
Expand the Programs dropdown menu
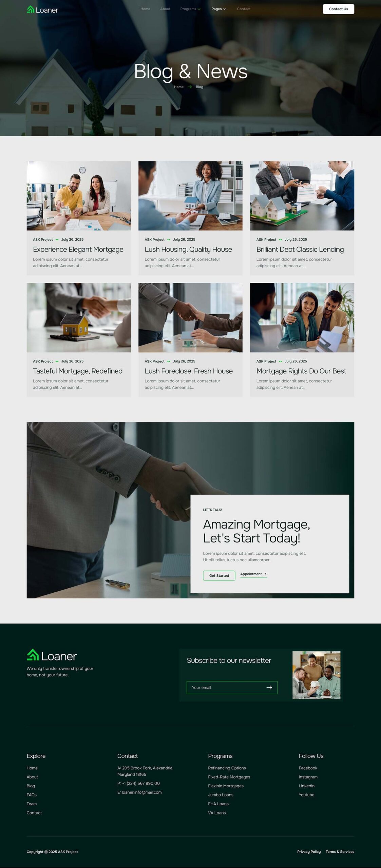tap(190, 9)
